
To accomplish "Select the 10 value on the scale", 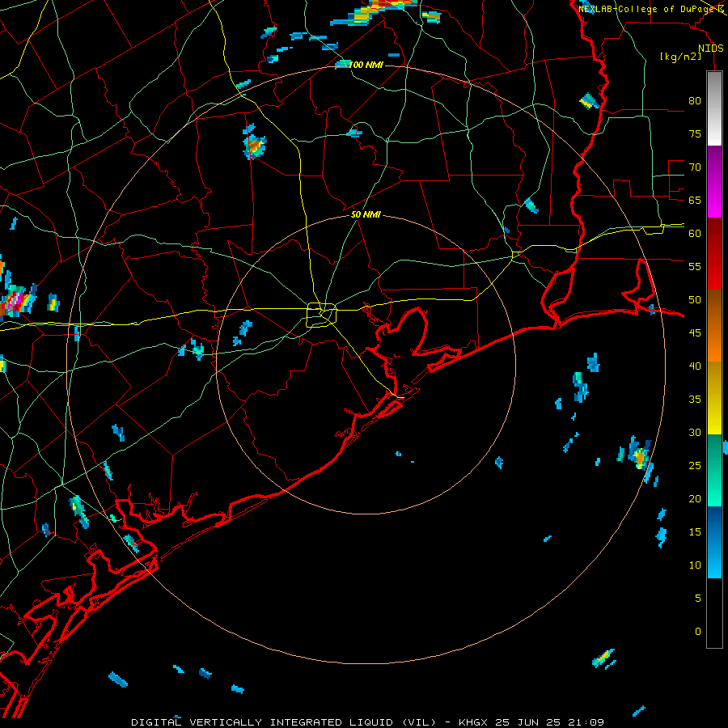I will click(x=695, y=565).
